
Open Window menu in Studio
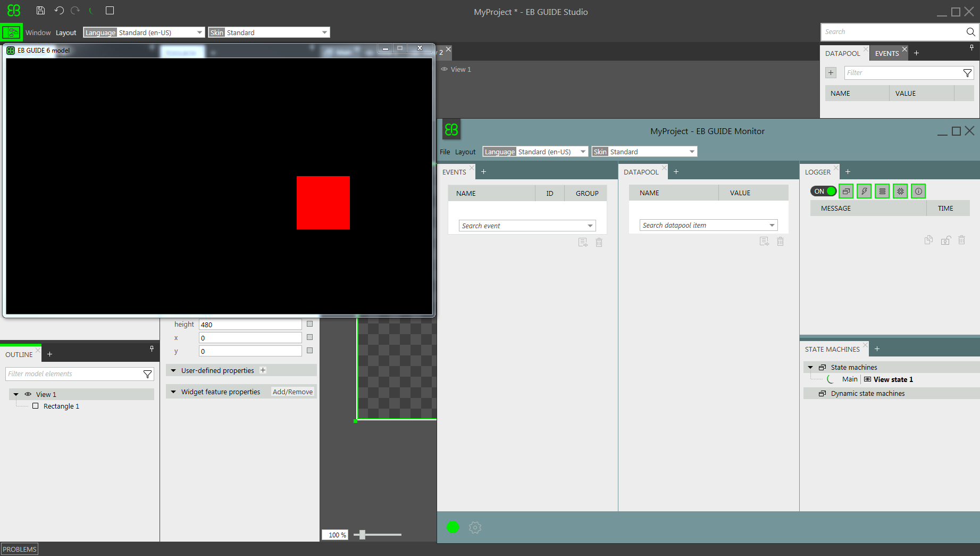[x=38, y=32]
